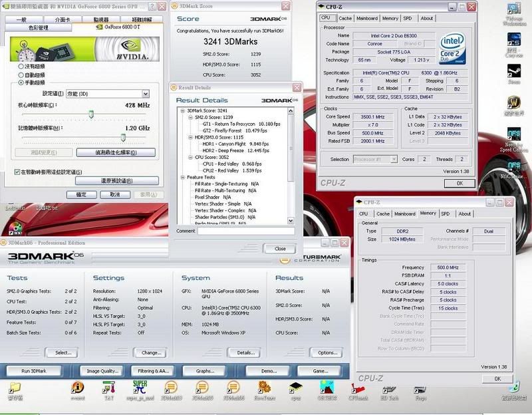Click Change... under Settings
Image resolution: width=532 pixels, height=415 pixels.
tap(151, 352)
